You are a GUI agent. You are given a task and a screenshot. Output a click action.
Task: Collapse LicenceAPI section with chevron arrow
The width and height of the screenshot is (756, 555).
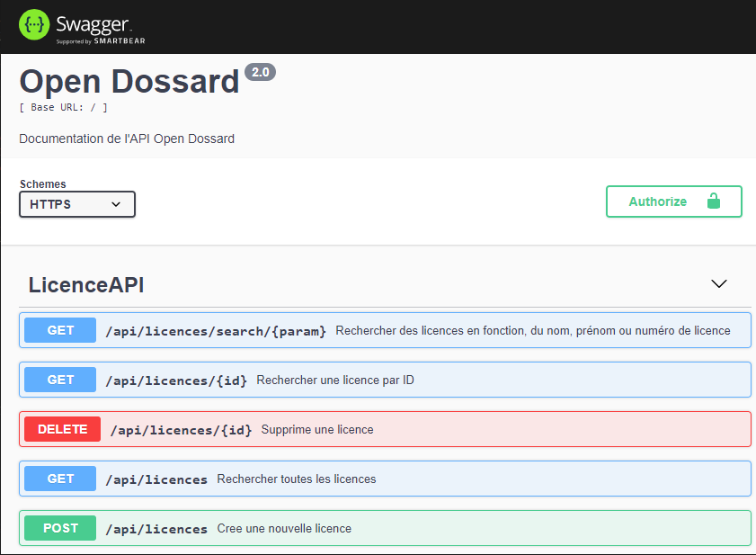point(719,283)
